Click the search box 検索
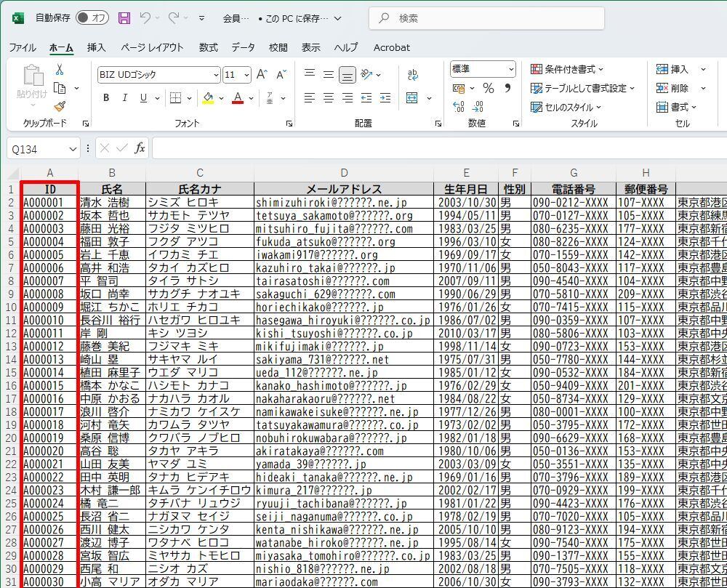 (x=487, y=18)
